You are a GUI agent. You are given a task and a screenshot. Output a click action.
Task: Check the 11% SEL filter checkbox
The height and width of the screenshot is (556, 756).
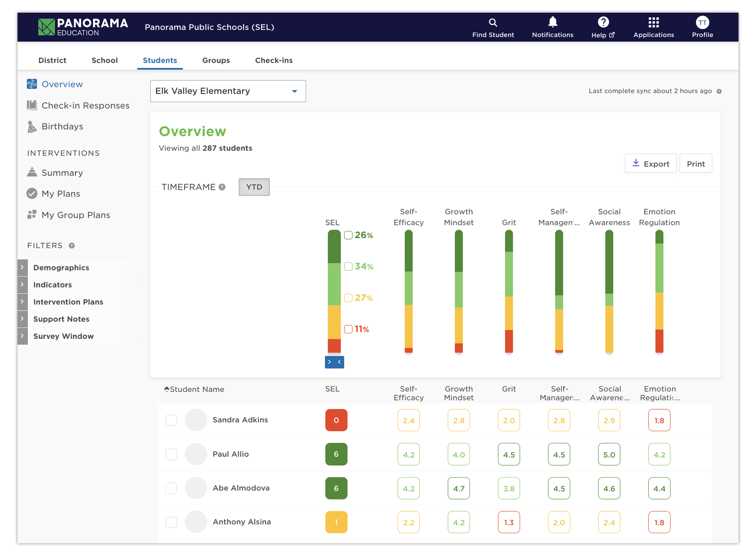pos(348,329)
